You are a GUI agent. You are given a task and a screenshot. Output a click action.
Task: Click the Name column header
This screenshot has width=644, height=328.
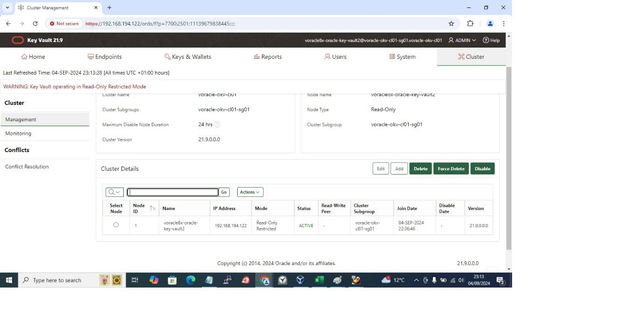[169, 209]
